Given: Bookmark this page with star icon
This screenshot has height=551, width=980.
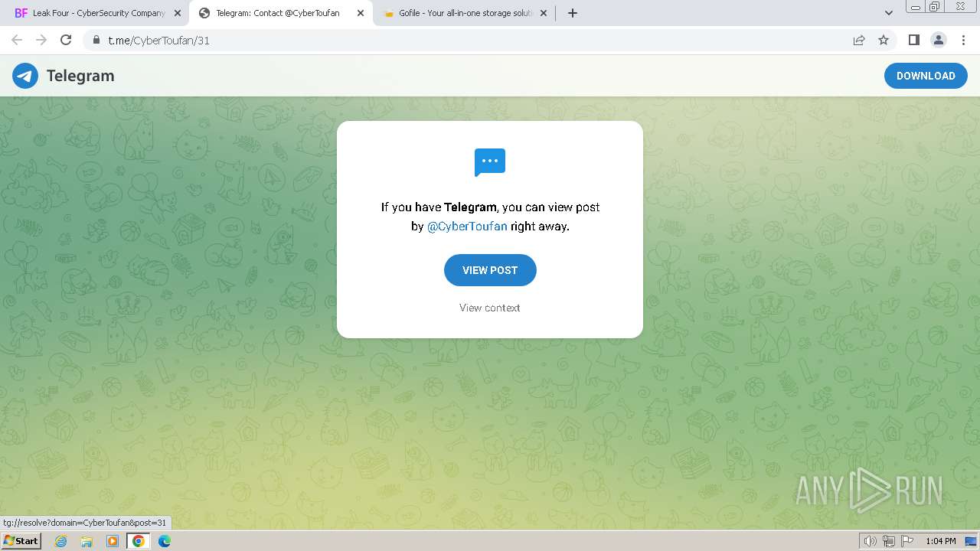Looking at the screenshot, I should (884, 40).
